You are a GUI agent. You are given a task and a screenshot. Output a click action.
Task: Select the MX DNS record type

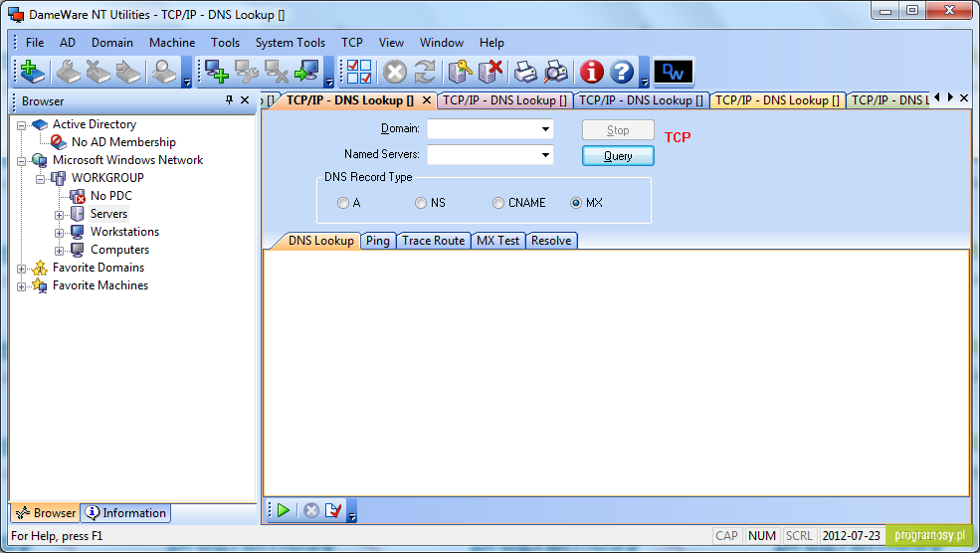pos(576,203)
